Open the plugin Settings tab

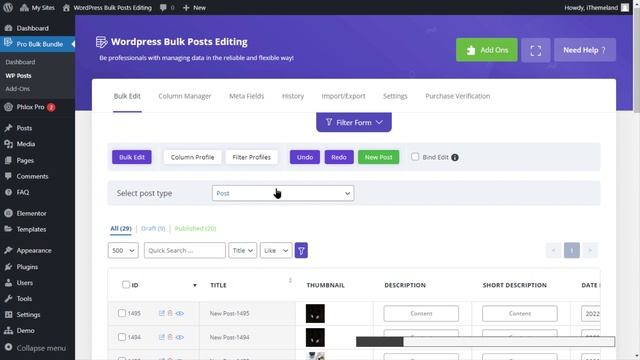click(x=395, y=96)
